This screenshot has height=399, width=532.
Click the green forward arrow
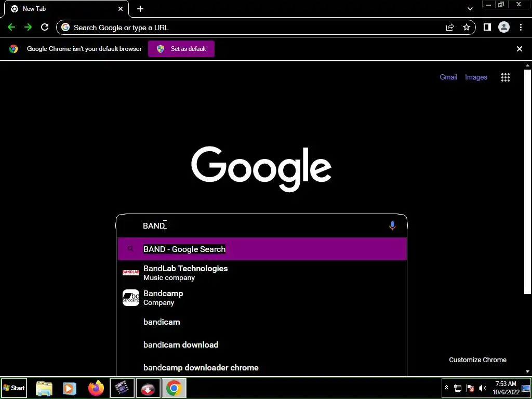(28, 28)
